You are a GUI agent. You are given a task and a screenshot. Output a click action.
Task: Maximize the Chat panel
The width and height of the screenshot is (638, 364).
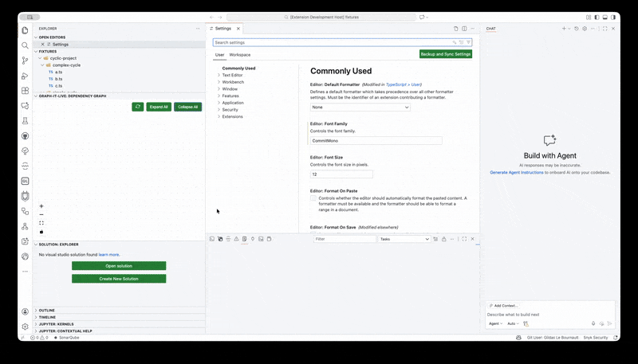pos(605,29)
